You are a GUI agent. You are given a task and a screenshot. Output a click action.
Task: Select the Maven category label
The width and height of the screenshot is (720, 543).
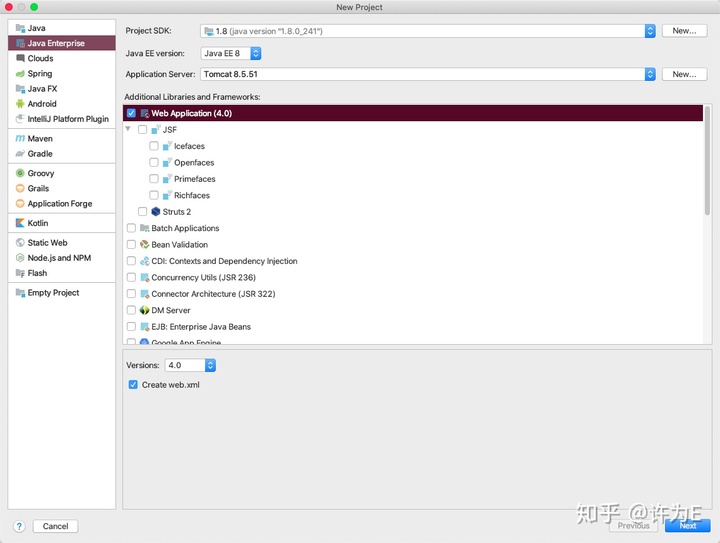pyautogui.click(x=40, y=139)
